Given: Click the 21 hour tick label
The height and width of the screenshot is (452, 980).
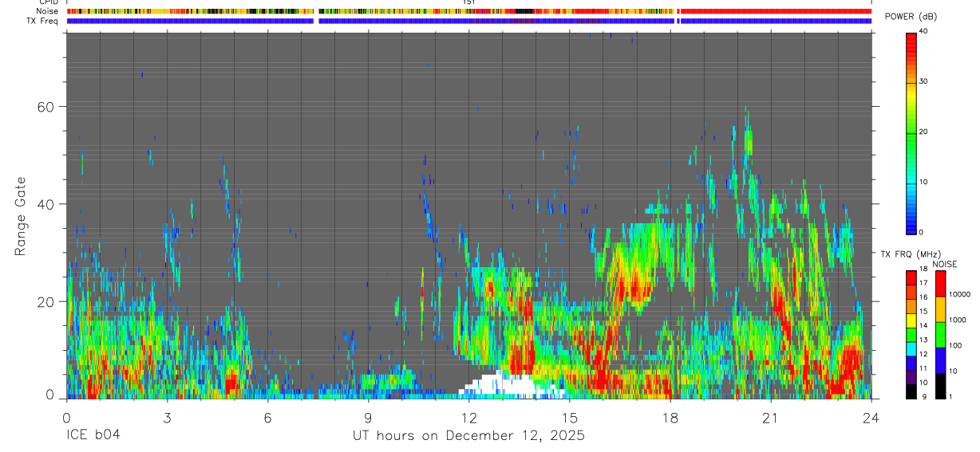Looking at the screenshot, I should point(770,417).
